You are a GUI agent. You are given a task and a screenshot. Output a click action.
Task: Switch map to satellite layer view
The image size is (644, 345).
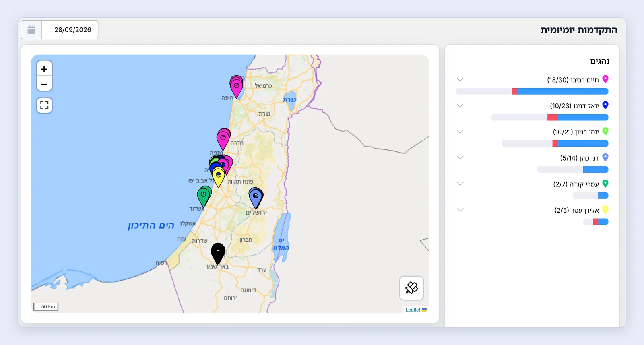411,288
